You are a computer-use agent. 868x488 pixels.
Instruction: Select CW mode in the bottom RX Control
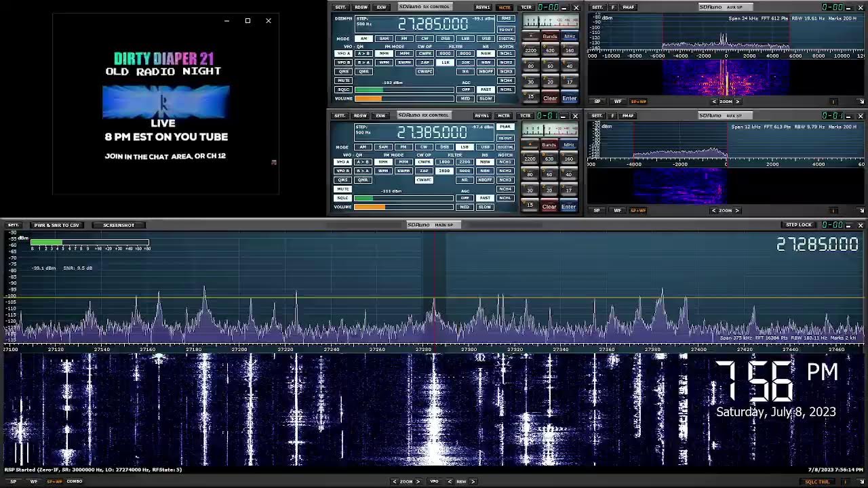point(424,147)
